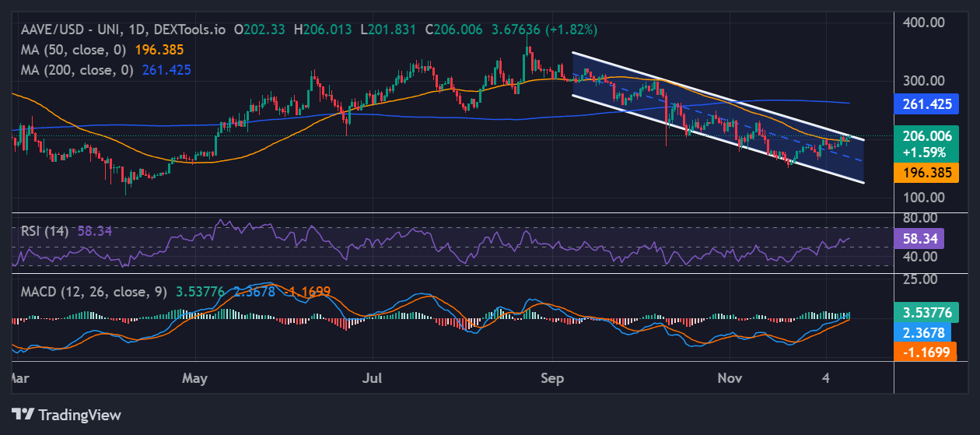The height and width of the screenshot is (435, 980).
Task: Click the green 3.53776 MACD tag
Action: [x=926, y=313]
